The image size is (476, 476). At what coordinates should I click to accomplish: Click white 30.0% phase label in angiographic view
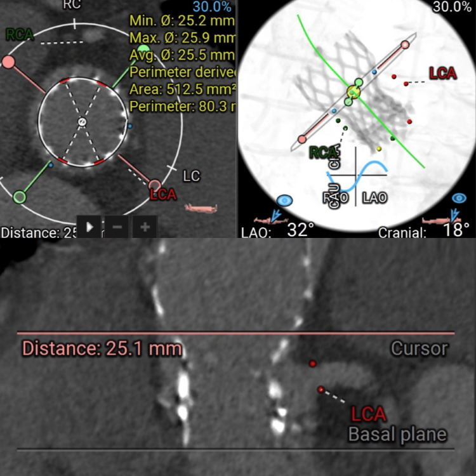tap(452, 6)
